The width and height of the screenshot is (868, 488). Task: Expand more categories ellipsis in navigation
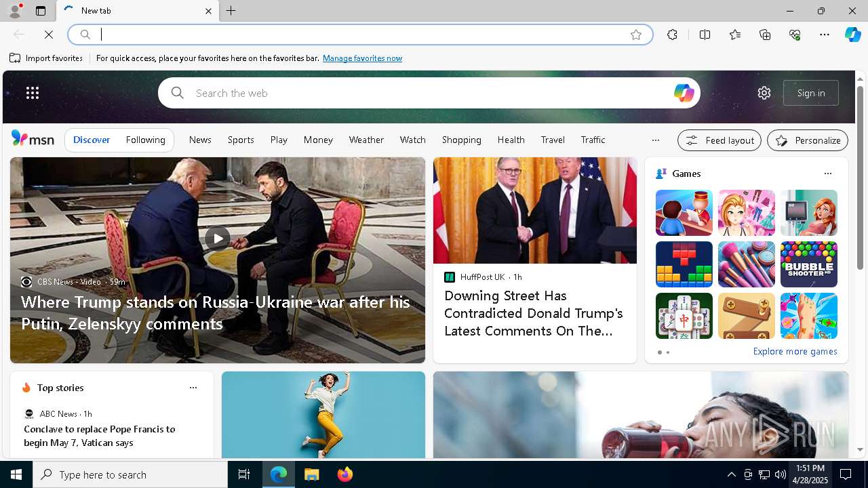(x=655, y=140)
